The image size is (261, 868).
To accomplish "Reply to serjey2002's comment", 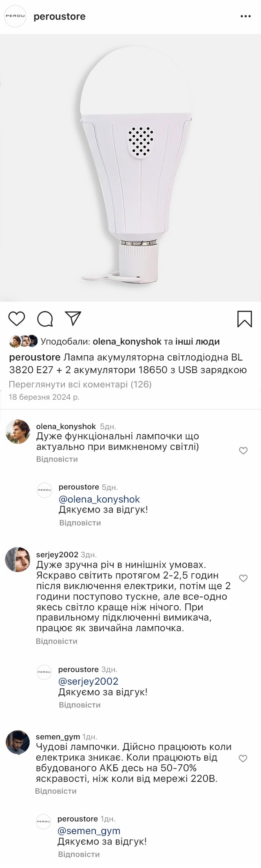I will (56, 641).
